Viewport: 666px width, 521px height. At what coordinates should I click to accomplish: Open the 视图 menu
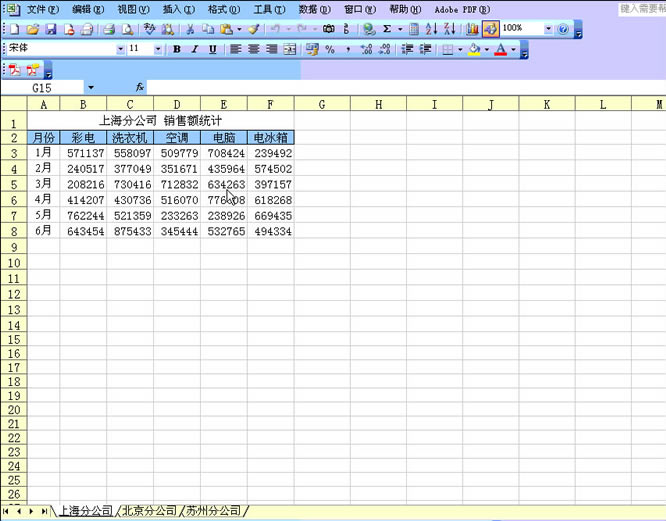pos(133,9)
